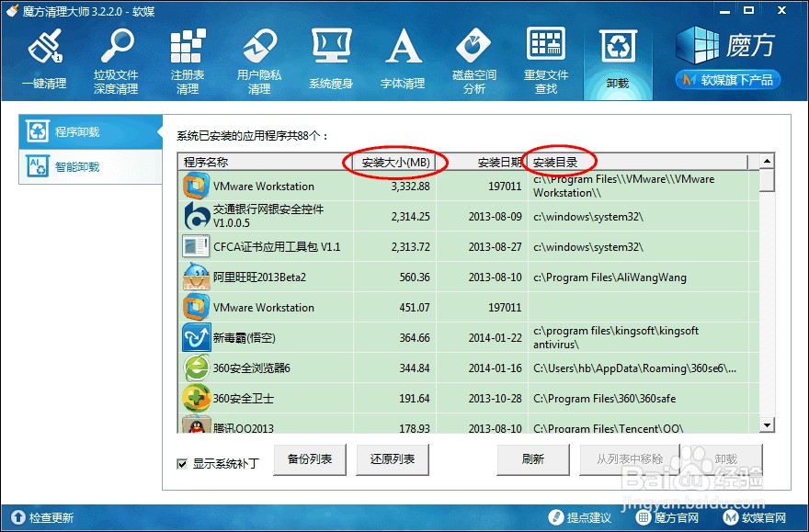Click the 交通银行网银安全控件 program icon
This screenshot has width=809, height=532.
(196, 216)
